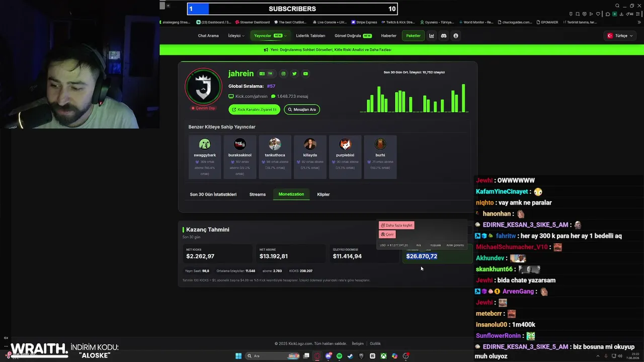Viewport: 644px width, 362px height.
Task: Open the Stripe Express bookmark
Action: [x=364, y=22]
